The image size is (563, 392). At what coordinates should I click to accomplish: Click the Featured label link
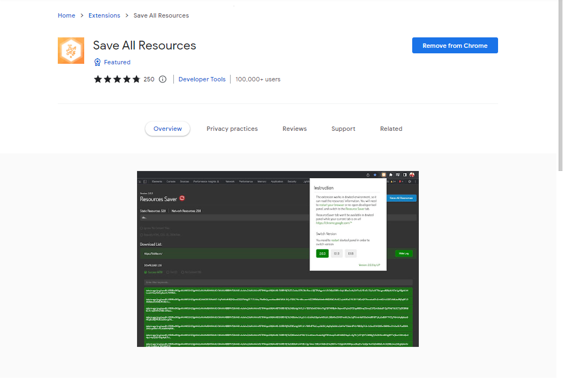(x=117, y=62)
